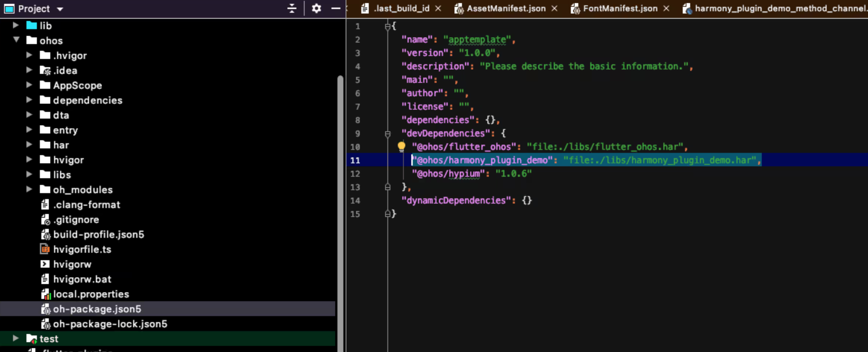Expand the oh_modules folder arrow
Viewport: 868px width, 352px height.
[29, 189]
